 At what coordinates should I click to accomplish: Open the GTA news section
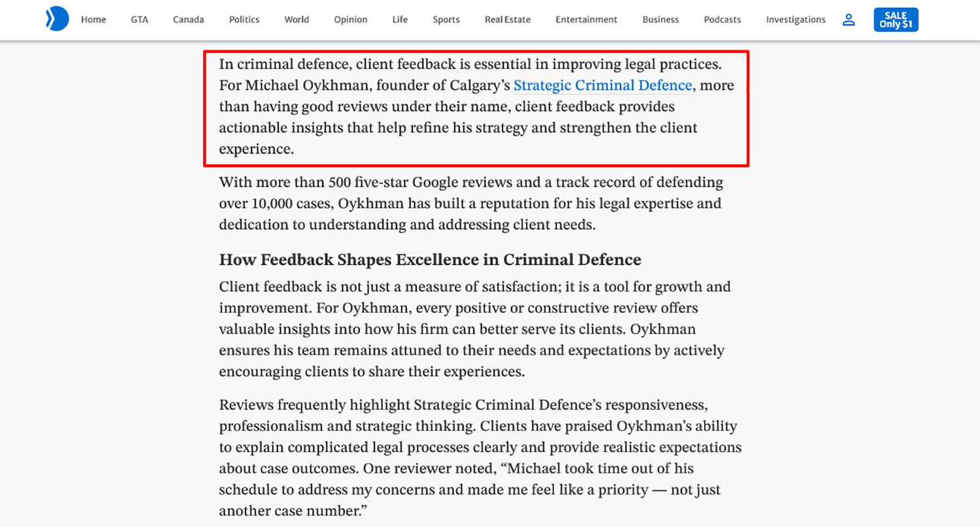click(x=139, y=20)
